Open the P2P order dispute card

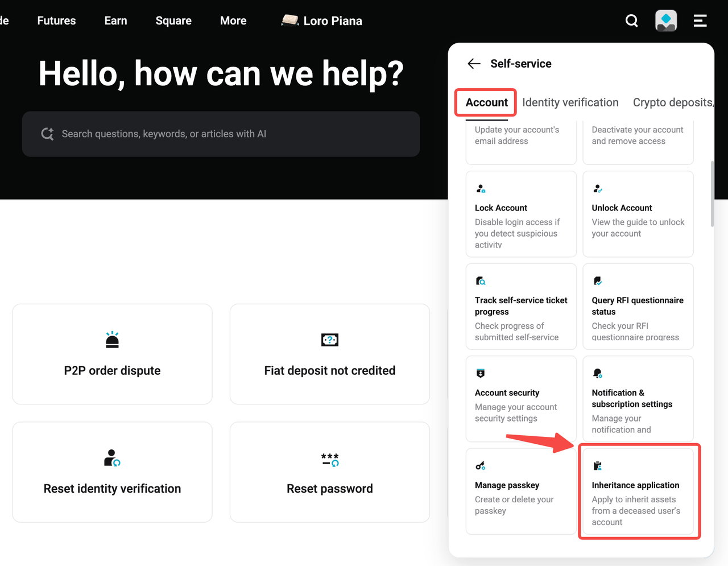click(112, 354)
